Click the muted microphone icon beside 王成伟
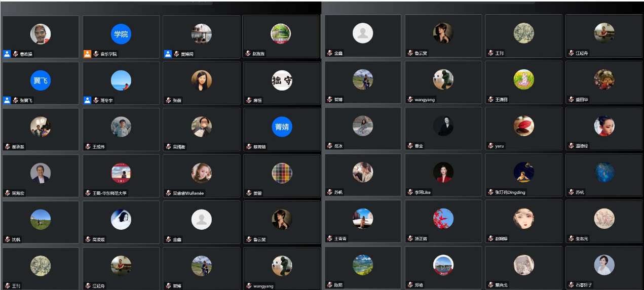Screen dimensions: 644x290 click(88, 147)
